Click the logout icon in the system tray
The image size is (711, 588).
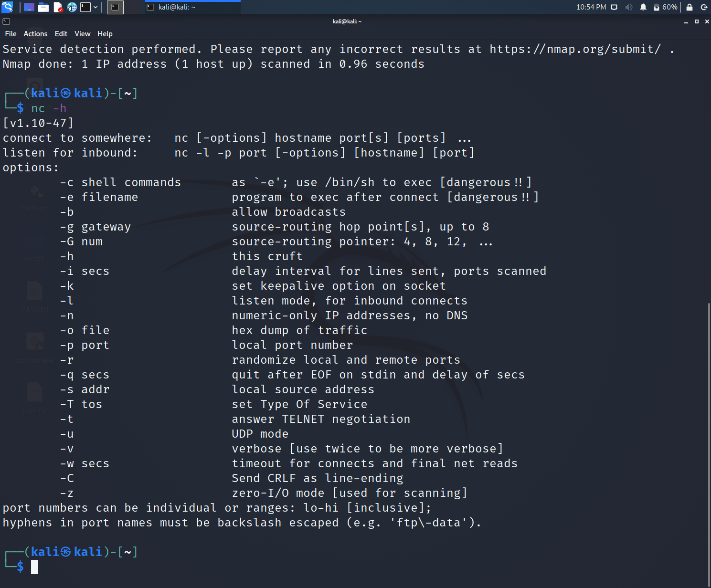704,7
